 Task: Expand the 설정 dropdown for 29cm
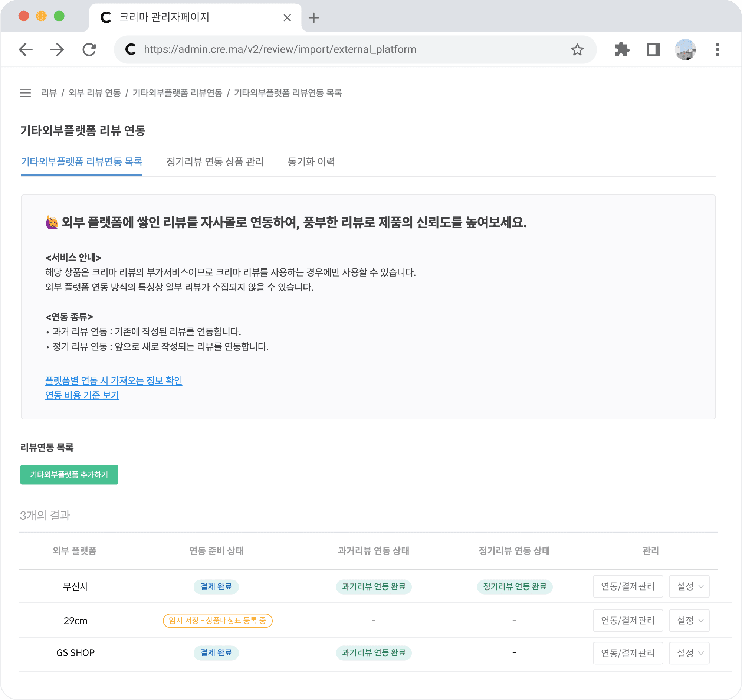[689, 621]
